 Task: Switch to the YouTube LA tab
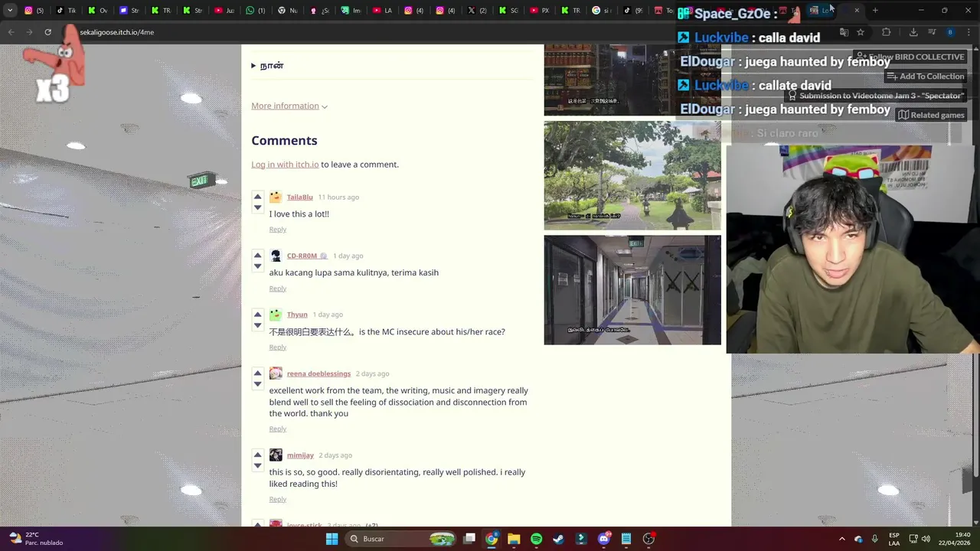(x=381, y=11)
